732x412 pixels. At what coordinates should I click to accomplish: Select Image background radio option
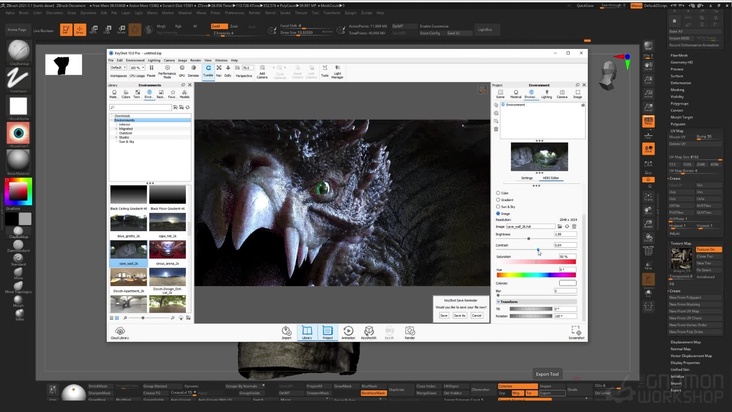498,213
